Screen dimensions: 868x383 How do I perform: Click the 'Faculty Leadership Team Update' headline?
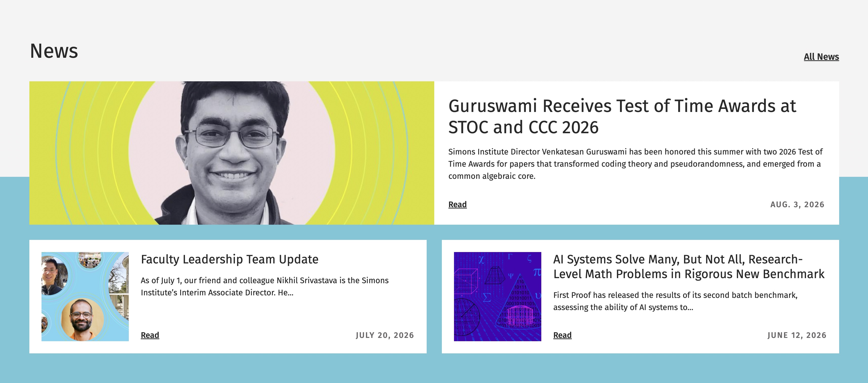point(230,259)
